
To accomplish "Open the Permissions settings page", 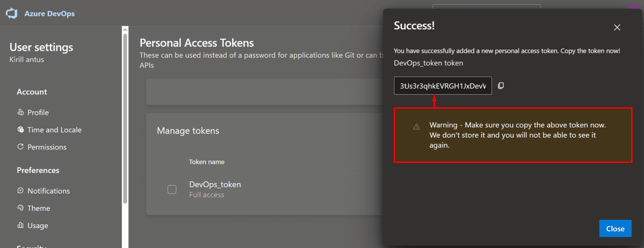I will click(47, 147).
